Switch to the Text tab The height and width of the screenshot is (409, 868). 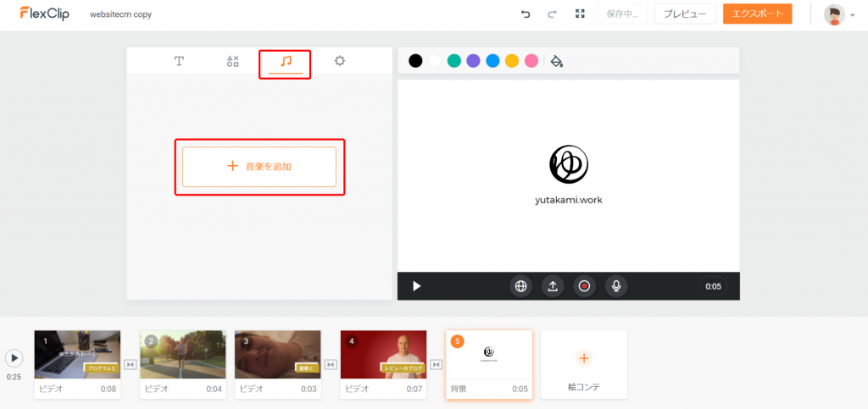coord(180,61)
